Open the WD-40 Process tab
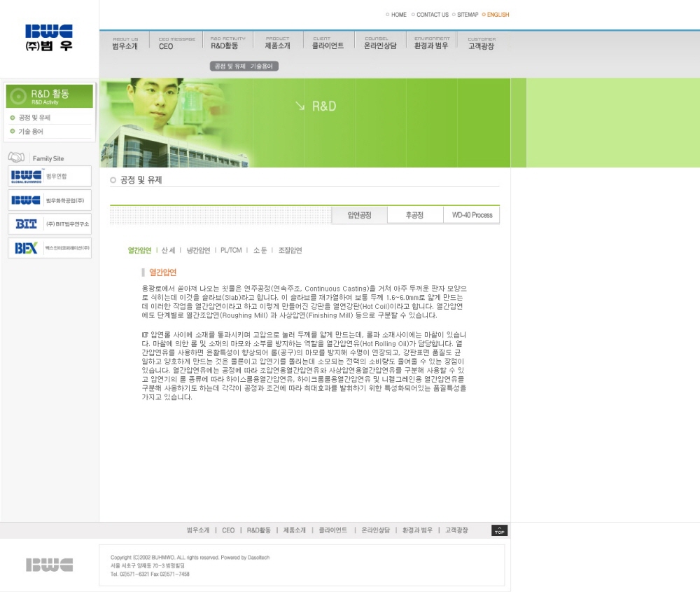Screen dimensions: 700x592 [x=472, y=215]
